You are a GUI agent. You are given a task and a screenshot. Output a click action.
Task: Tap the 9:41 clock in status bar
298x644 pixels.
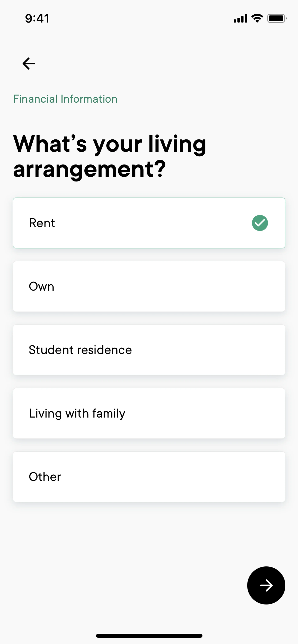(x=37, y=18)
